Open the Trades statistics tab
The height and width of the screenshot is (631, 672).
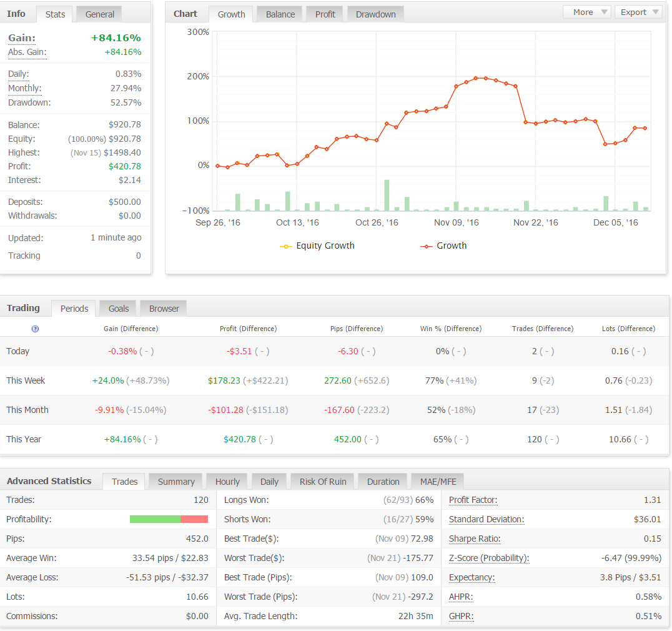124,482
